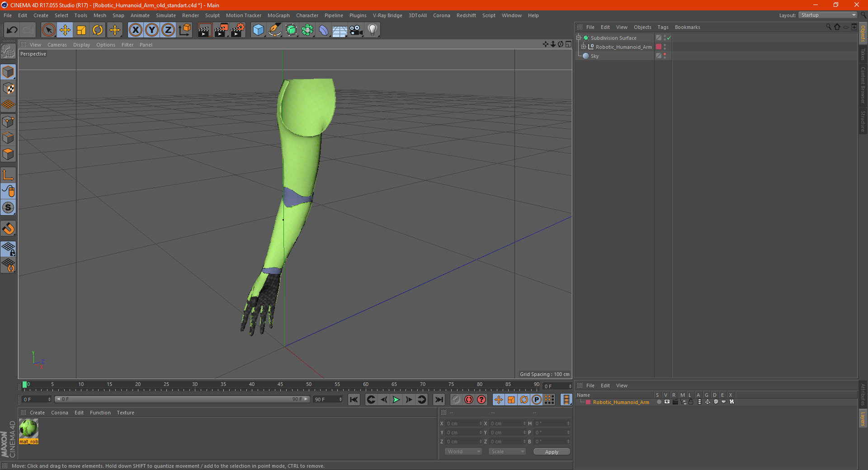Toggle viewport maximize icon in viewport header

tap(568, 44)
